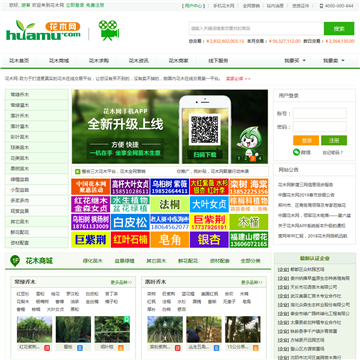
Task: Open the 栾树 海棠 ad tile
Action: click(x=249, y=187)
